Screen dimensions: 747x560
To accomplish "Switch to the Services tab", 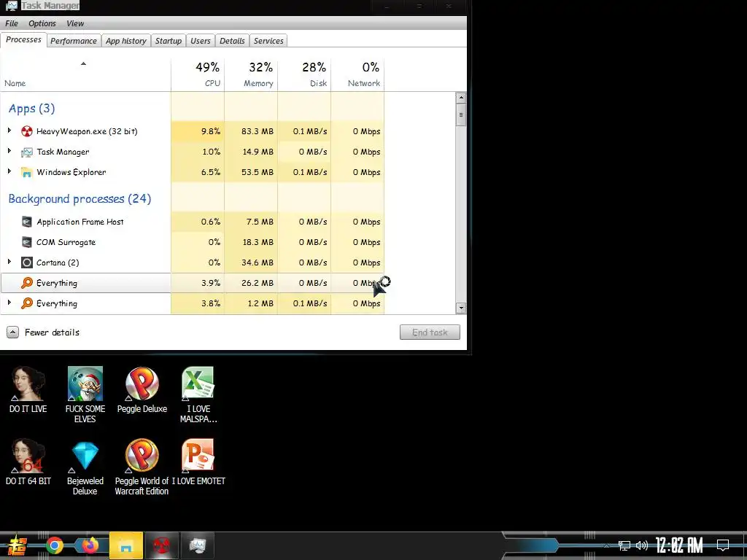I will (268, 41).
